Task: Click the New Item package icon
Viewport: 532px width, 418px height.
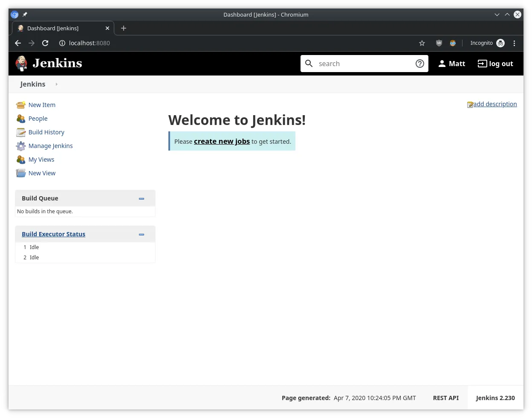Action: pyautogui.click(x=21, y=104)
